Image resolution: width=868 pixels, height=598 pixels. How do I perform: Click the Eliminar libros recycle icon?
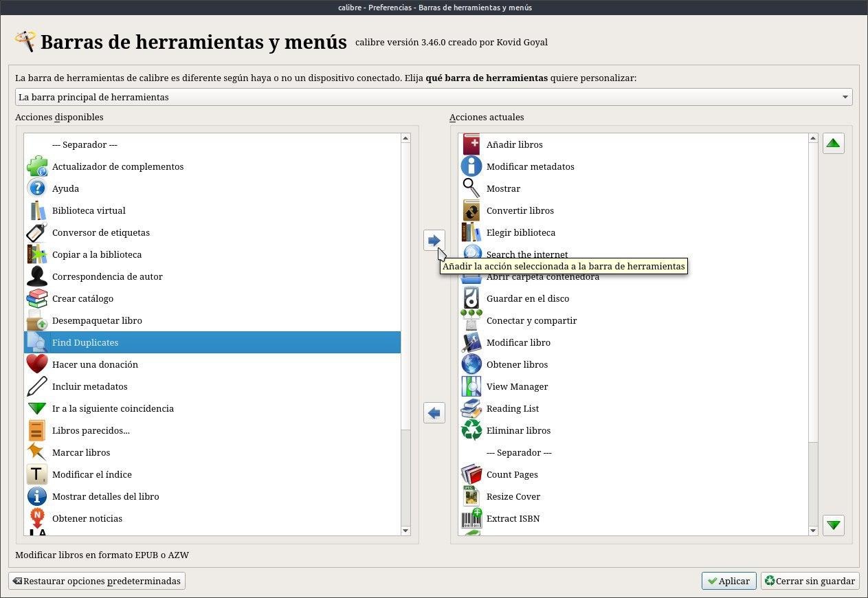click(x=471, y=430)
